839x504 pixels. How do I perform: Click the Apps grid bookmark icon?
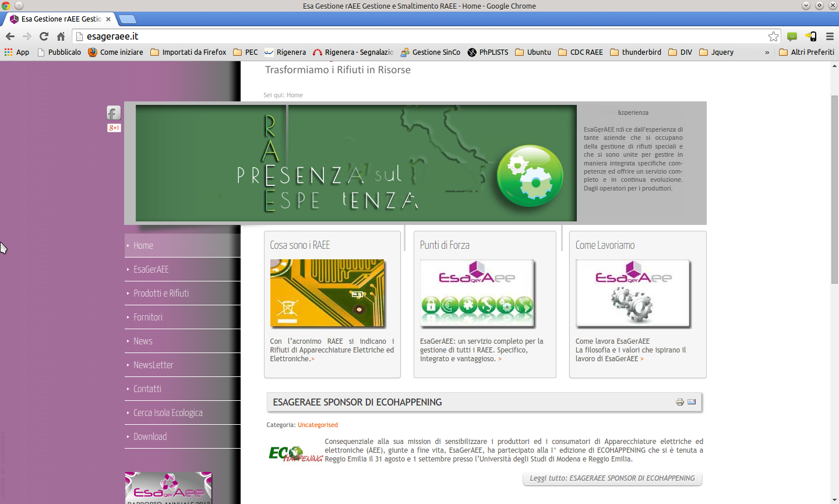point(8,52)
